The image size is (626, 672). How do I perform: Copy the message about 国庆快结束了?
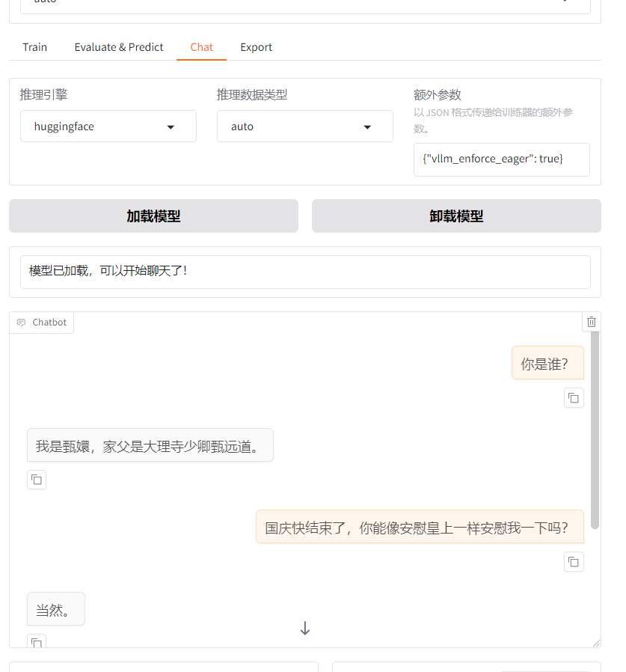[x=574, y=561]
